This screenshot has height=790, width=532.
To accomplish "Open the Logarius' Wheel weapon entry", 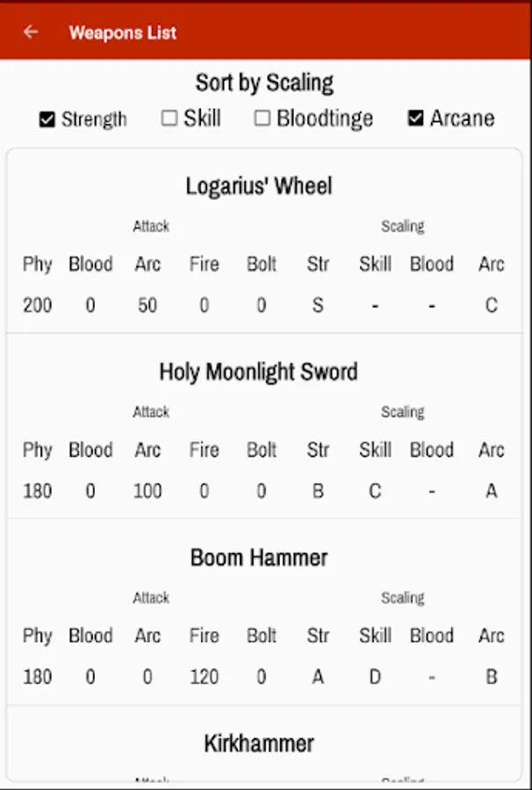I will (259, 186).
